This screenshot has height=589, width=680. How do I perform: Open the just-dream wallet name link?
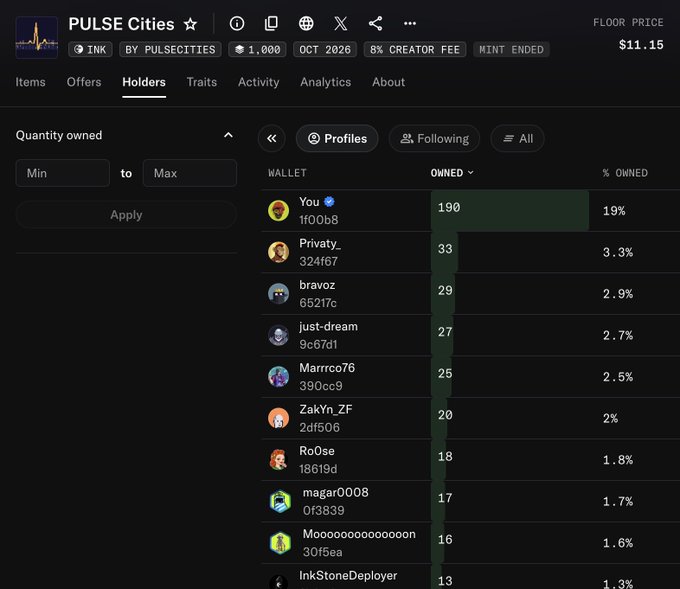click(x=328, y=326)
